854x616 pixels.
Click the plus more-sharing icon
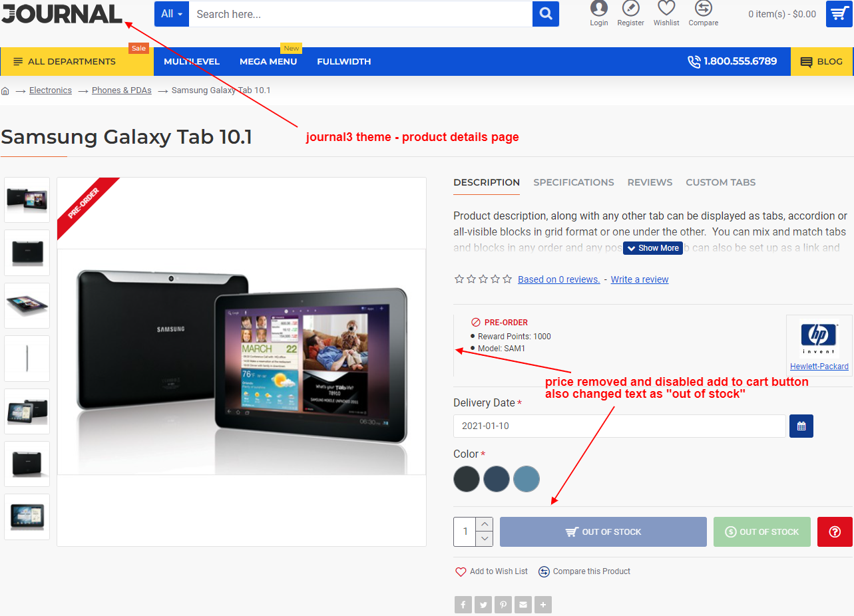point(543,605)
